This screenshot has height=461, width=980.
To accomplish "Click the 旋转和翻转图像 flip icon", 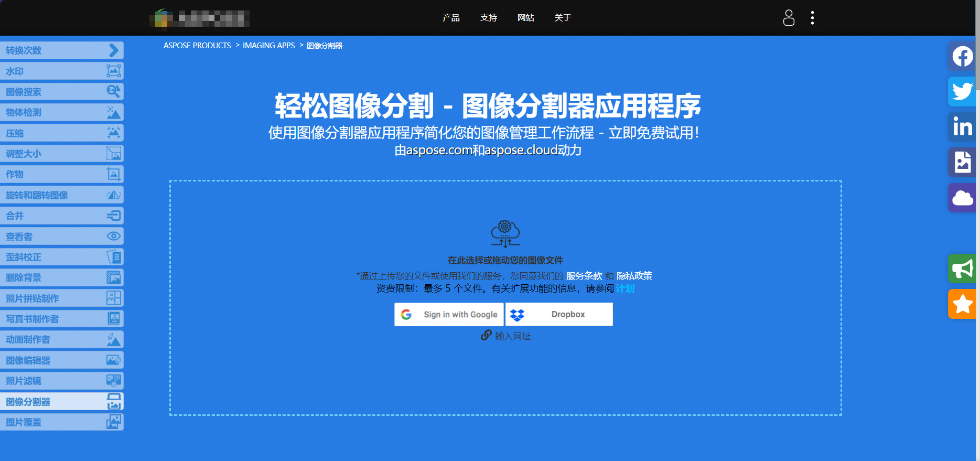I will tap(114, 195).
